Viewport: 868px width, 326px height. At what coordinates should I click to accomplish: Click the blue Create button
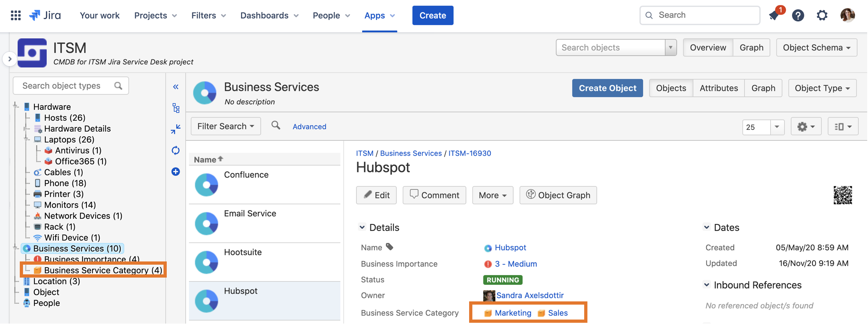[x=432, y=15]
